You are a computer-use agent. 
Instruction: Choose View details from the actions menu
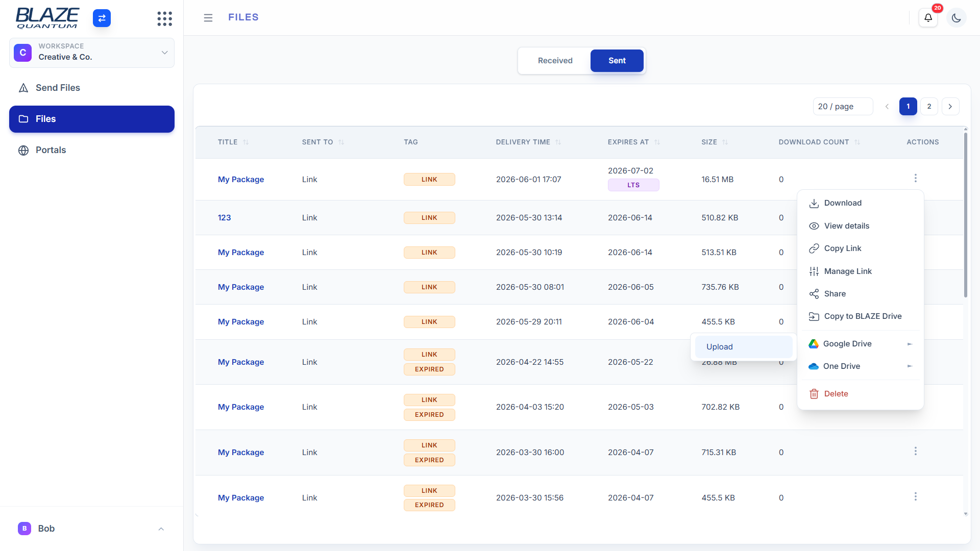coord(861,226)
